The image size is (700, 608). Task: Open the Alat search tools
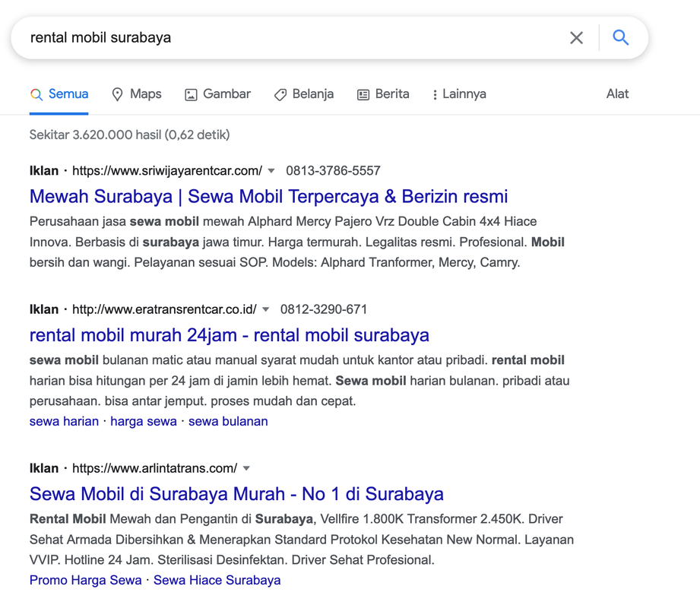(617, 94)
